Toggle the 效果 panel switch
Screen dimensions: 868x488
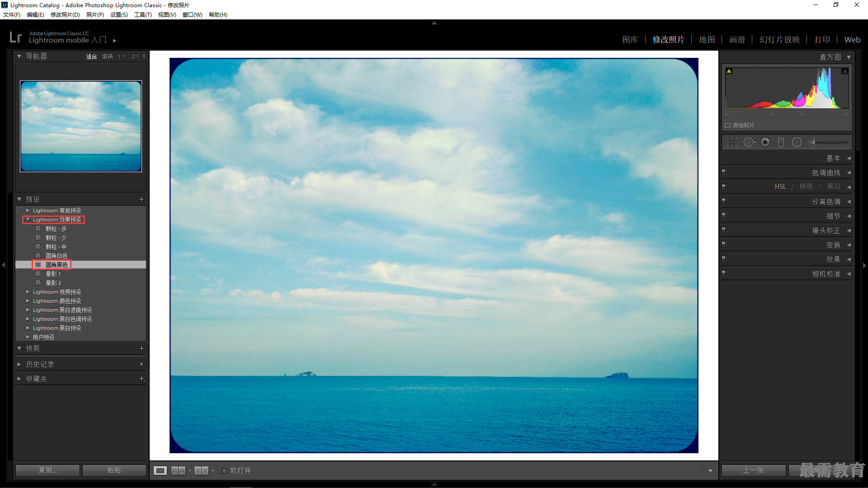tap(724, 259)
